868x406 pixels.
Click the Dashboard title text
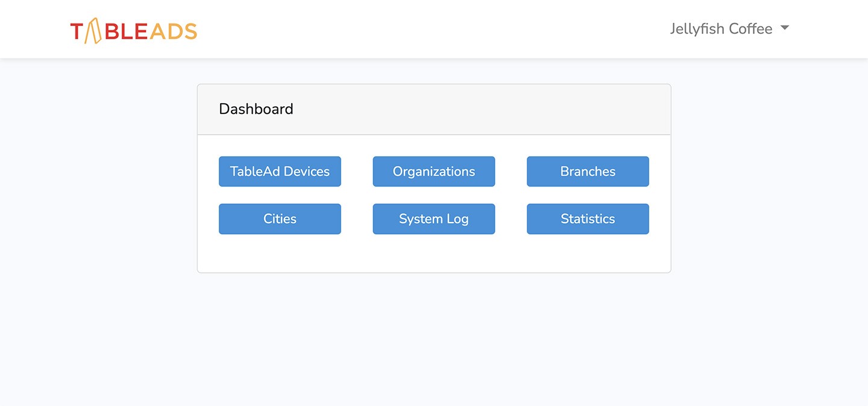[x=256, y=109]
